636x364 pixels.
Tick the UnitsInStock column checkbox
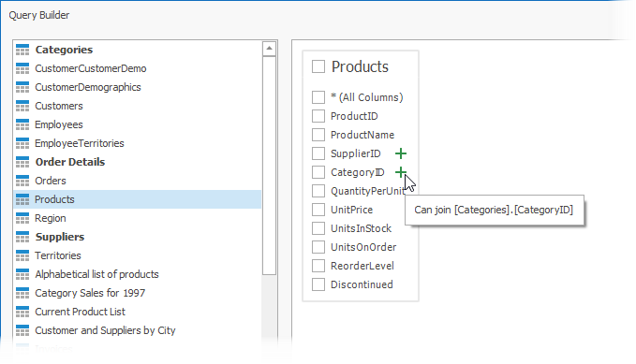[x=318, y=228]
